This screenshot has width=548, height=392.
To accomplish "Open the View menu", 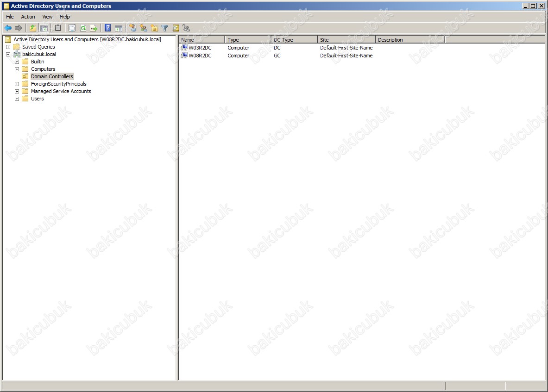I will pos(47,16).
